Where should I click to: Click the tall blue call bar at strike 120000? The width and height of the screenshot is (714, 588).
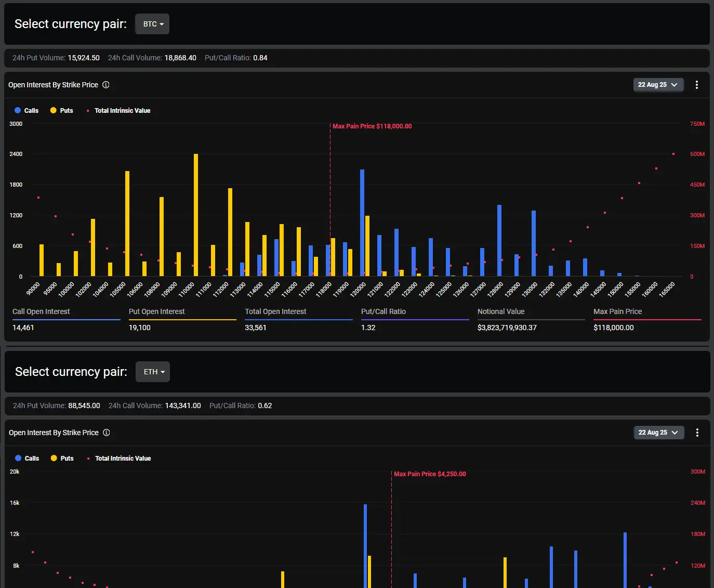pos(362,223)
